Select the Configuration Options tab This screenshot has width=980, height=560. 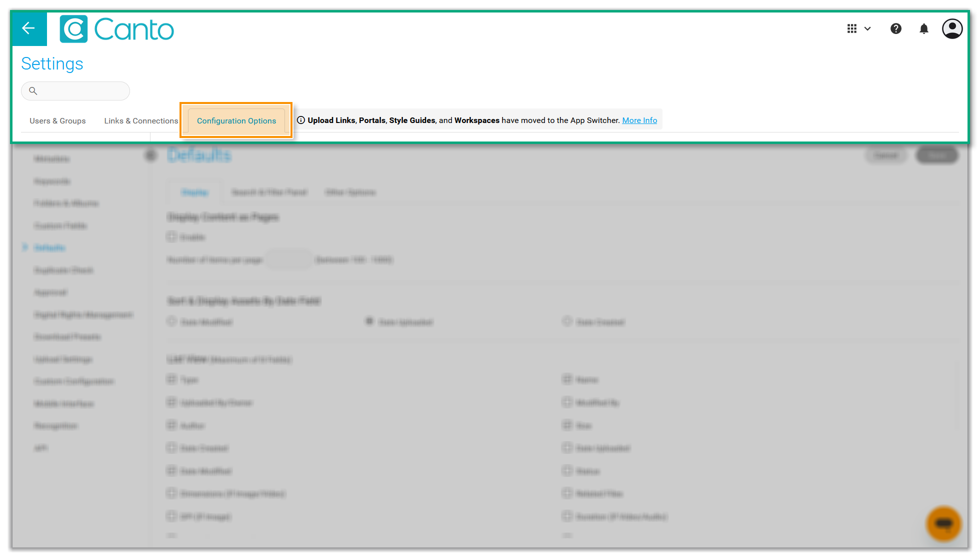(236, 120)
